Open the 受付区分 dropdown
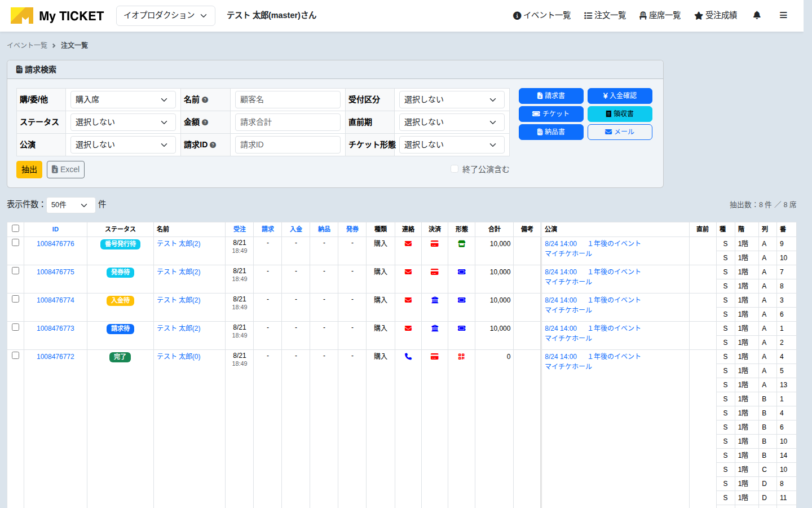 pyautogui.click(x=452, y=100)
